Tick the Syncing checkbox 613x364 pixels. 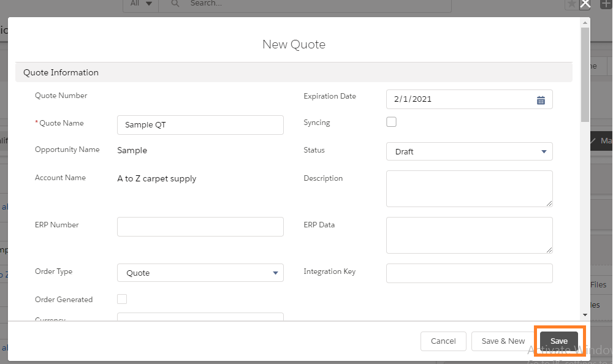(391, 122)
